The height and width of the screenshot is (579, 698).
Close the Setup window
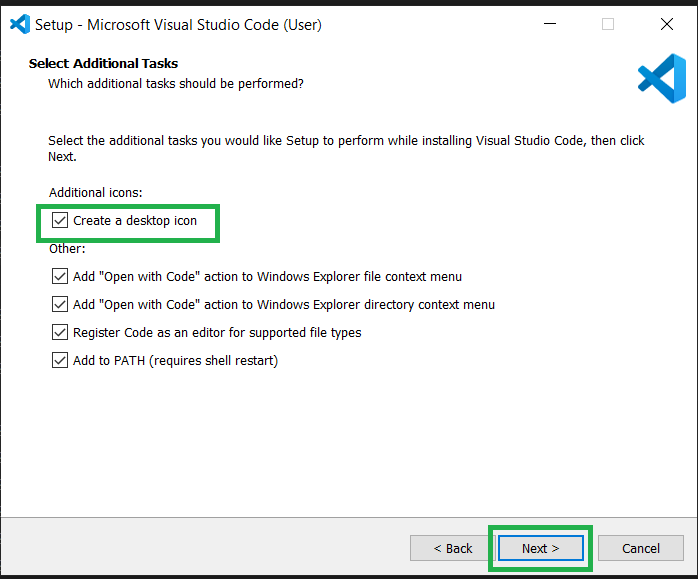(x=667, y=24)
